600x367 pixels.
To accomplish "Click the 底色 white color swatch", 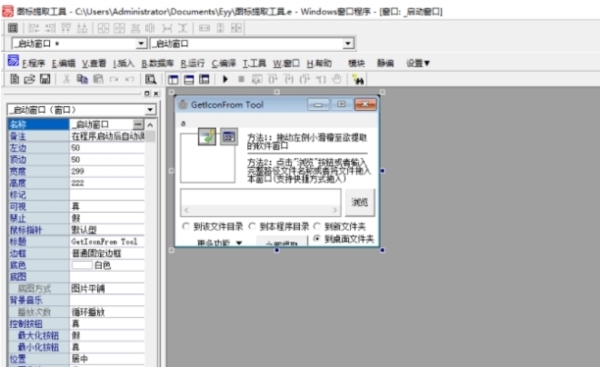I will pyautogui.click(x=82, y=265).
